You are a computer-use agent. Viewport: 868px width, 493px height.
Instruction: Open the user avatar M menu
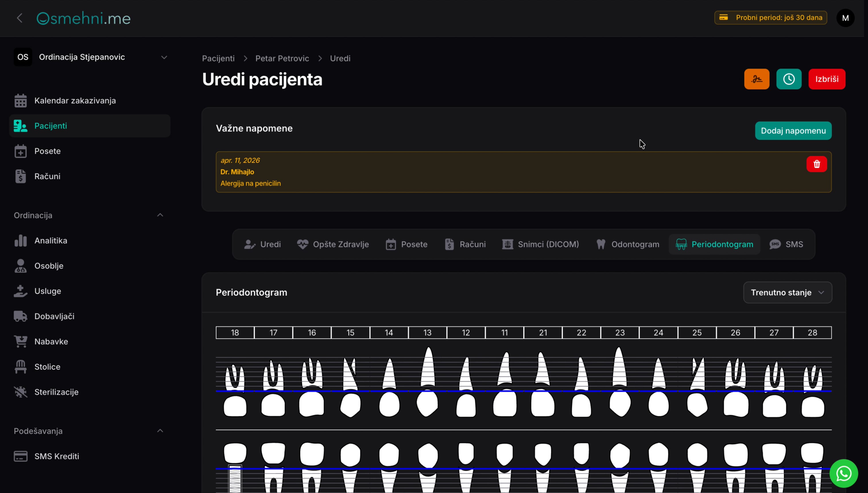[845, 18]
